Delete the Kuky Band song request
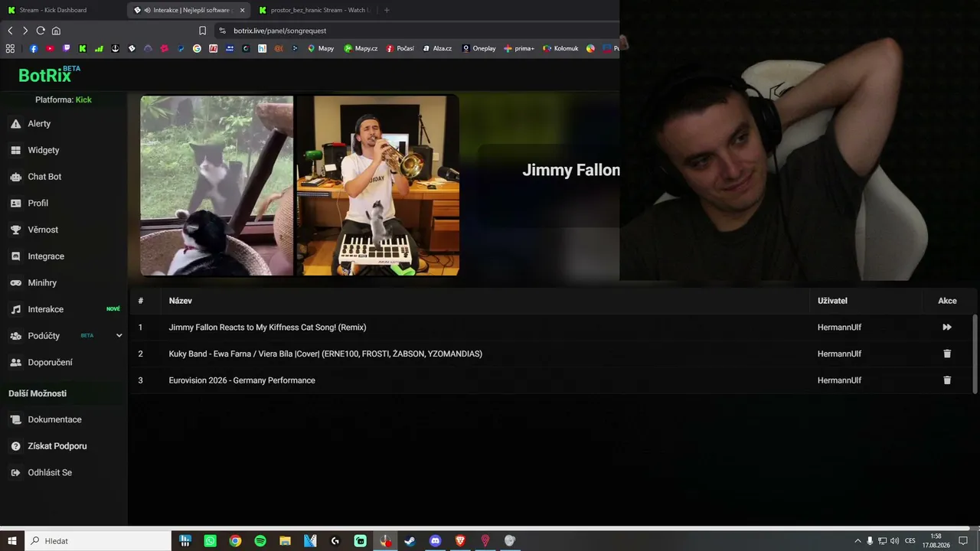Screen dimensions: 980x551 (947, 354)
